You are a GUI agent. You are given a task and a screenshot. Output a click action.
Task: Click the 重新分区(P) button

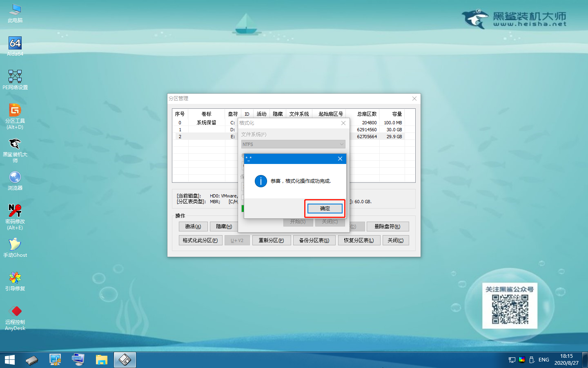coord(271,240)
